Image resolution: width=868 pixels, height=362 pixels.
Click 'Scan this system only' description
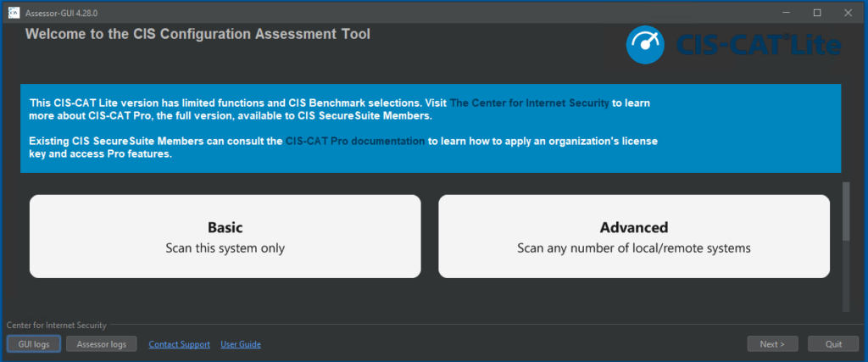[225, 248]
